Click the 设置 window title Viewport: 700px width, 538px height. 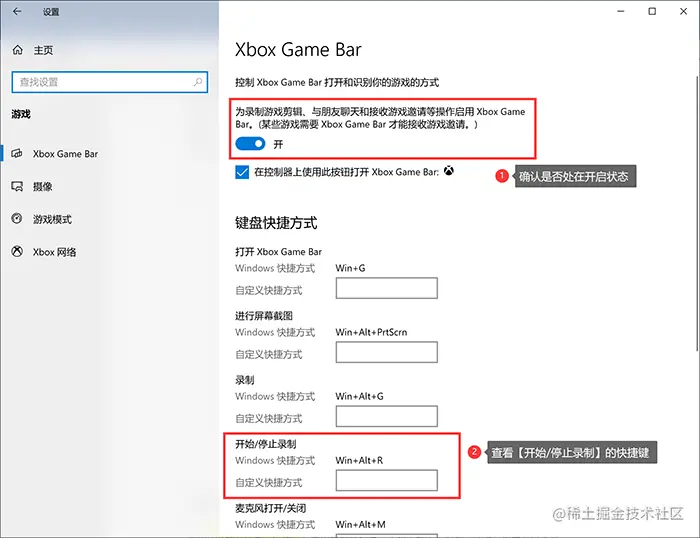(x=51, y=12)
